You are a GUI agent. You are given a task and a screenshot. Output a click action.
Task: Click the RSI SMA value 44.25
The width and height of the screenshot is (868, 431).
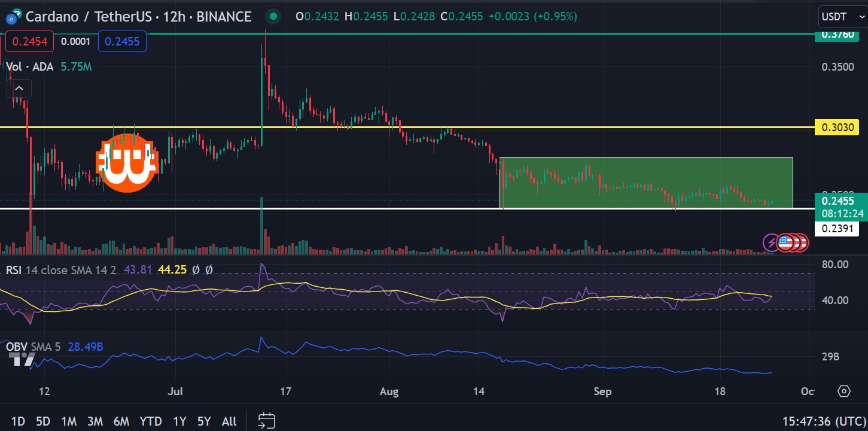pos(171,270)
